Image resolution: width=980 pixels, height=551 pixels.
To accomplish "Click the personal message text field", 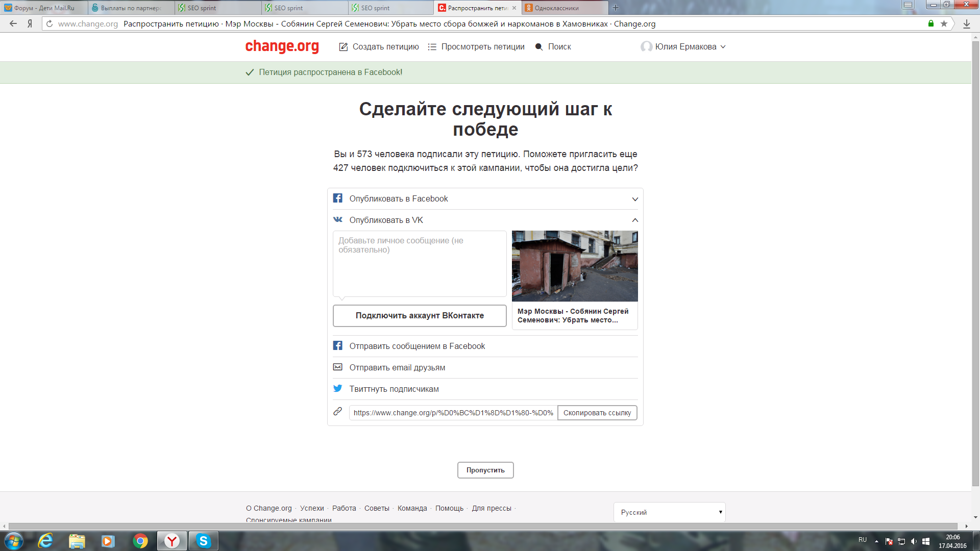I will coord(419,263).
